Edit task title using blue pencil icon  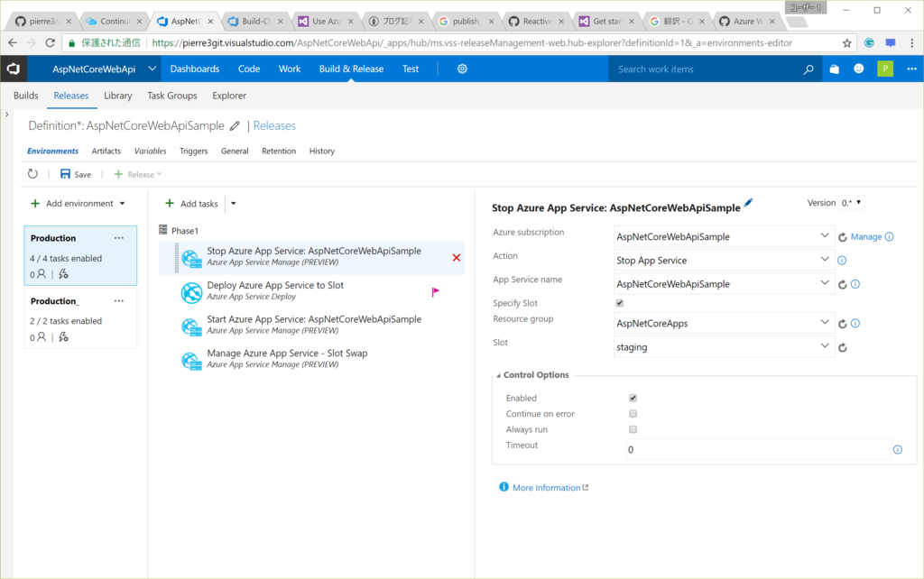click(748, 203)
